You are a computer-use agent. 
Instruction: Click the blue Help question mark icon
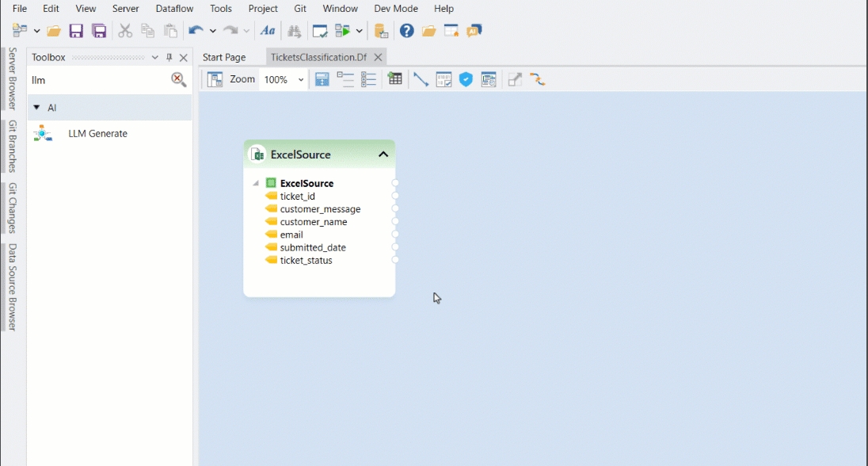click(x=406, y=31)
